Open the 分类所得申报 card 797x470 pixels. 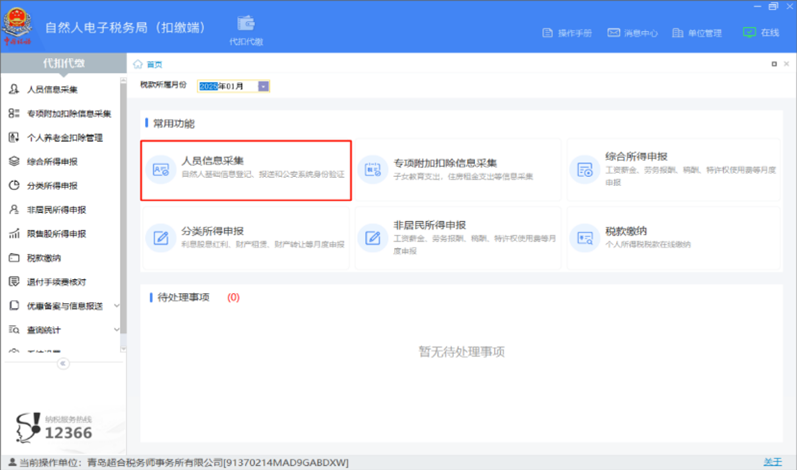tap(246, 238)
